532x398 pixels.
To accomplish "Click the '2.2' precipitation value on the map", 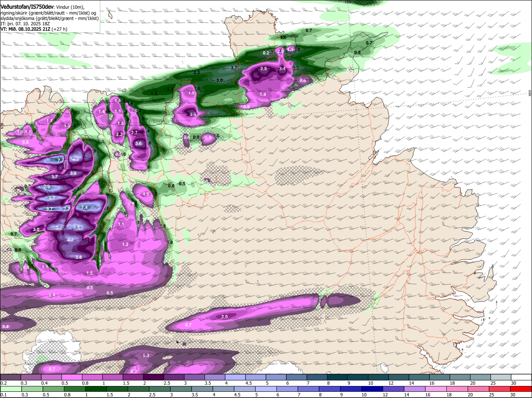I will pyautogui.click(x=119, y=134).
